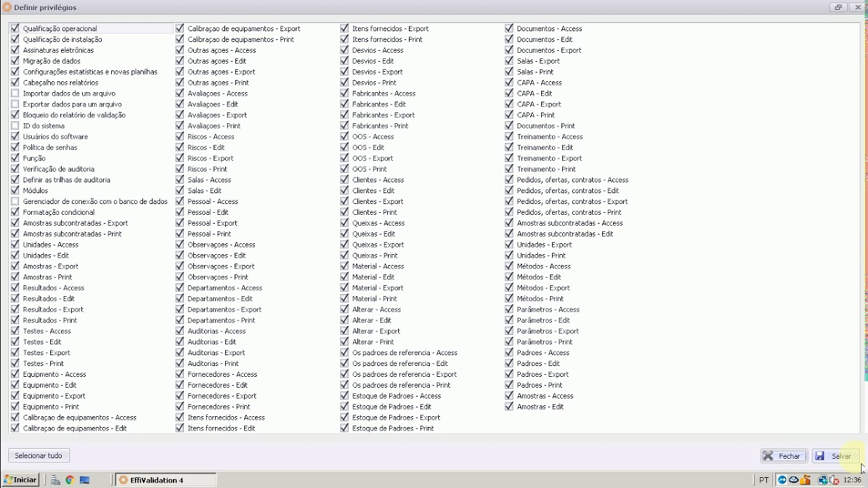
Task: Uncheck CAPA - Export checkbox
Action: 509,104
